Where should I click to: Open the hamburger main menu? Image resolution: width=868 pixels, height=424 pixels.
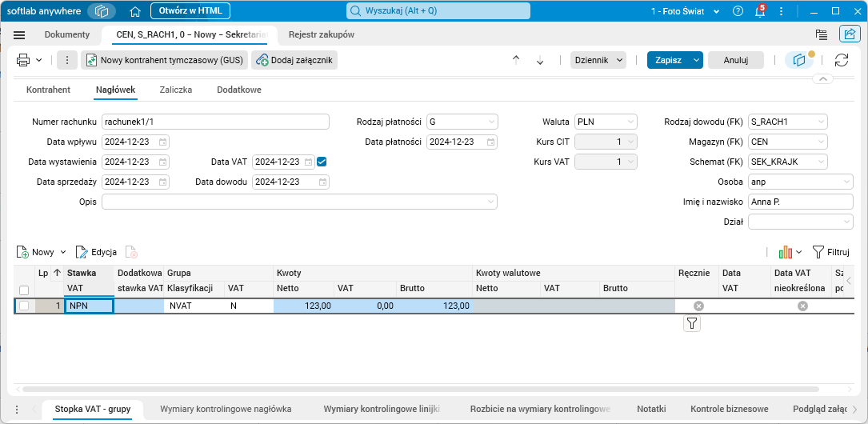point(19,35)
